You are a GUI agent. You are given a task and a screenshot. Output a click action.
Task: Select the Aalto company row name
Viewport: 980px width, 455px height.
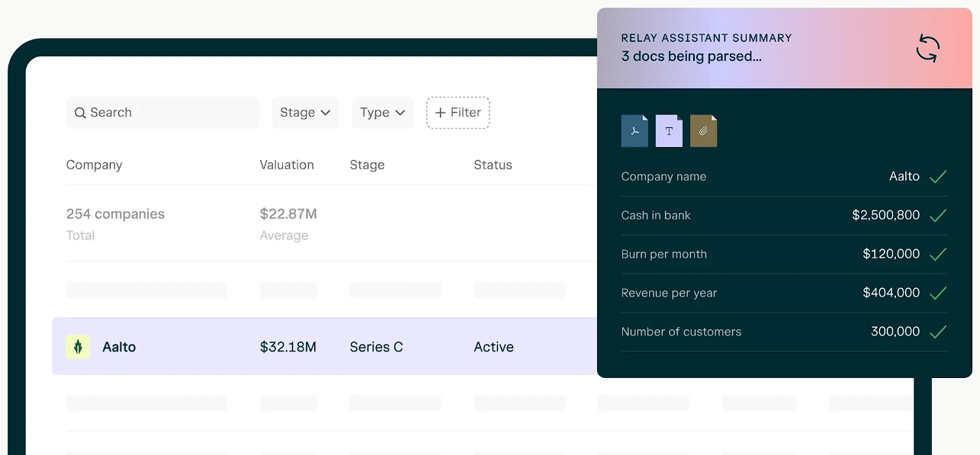tap(119, 347)
